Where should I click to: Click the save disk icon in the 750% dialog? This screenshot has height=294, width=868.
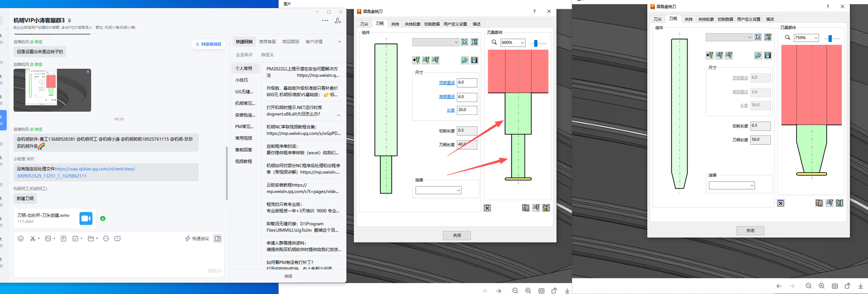pyautogui.click(x=768, y=55)
